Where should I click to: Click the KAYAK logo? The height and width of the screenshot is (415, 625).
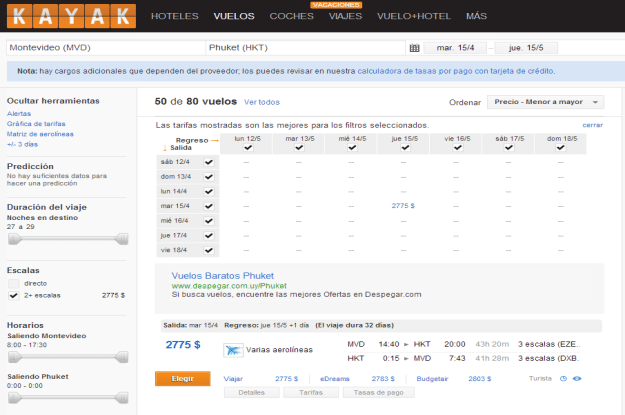point(71,16)
